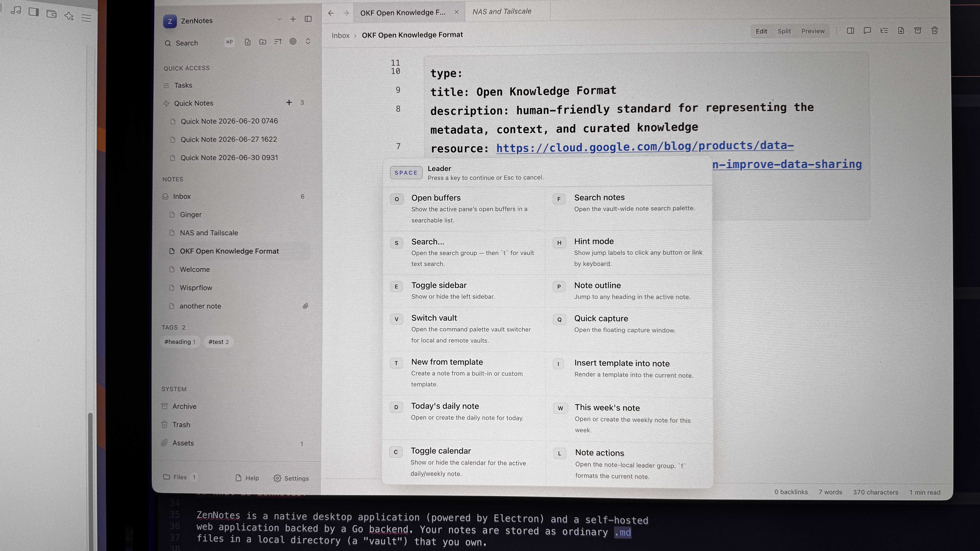Switch to the NAS and Tailscale tab
980x551 pixels.
pyautogui.click(x=502, y=11)
